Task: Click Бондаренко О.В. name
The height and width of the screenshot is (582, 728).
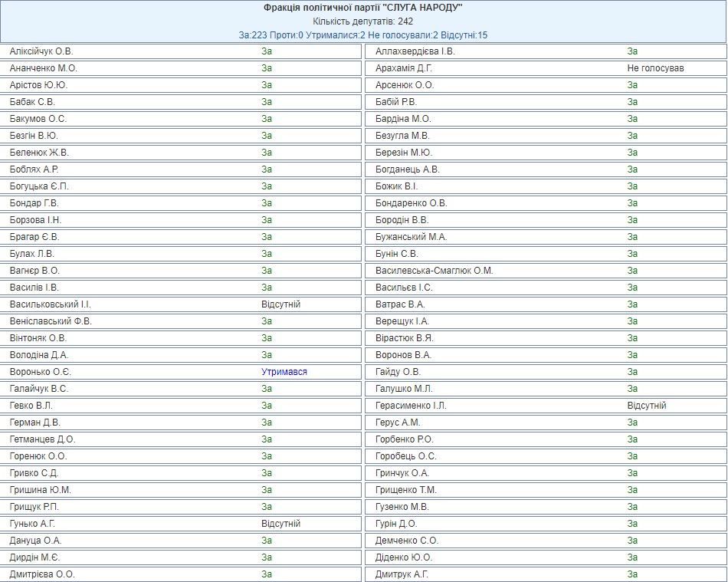Action: click(x=412, y=203)
